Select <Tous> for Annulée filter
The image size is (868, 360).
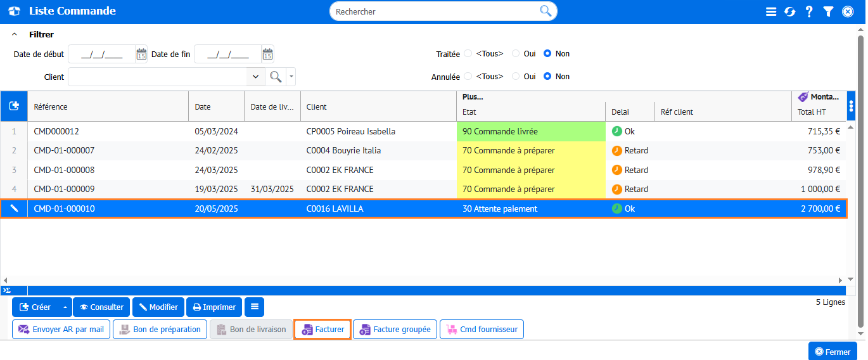(x=468, y=77)
